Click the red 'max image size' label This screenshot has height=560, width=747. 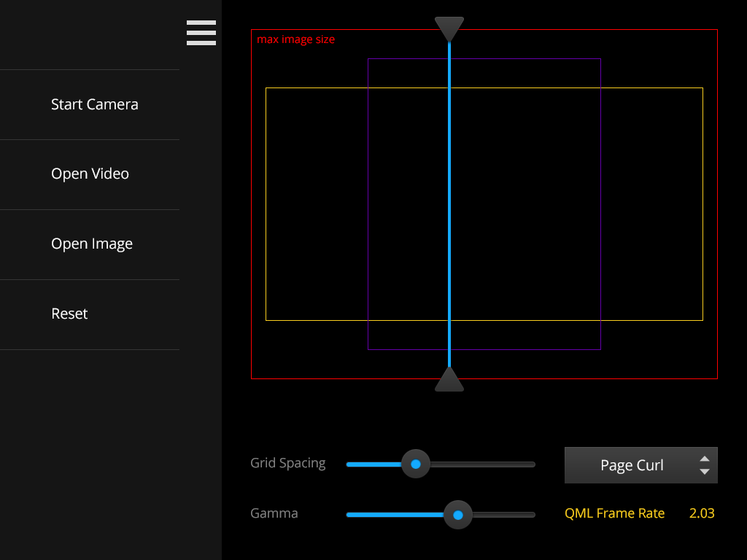pyautogui.click(x=295, y=39)
